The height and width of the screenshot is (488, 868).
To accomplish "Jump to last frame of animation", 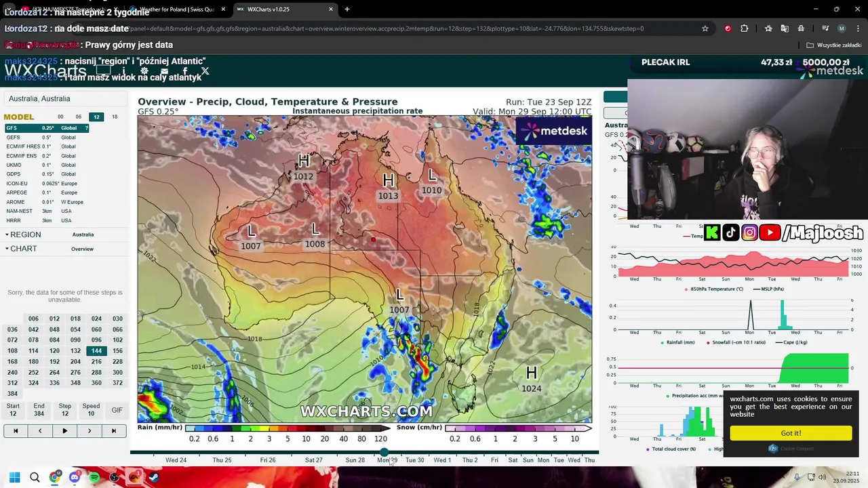I will (x=113, y=430).
